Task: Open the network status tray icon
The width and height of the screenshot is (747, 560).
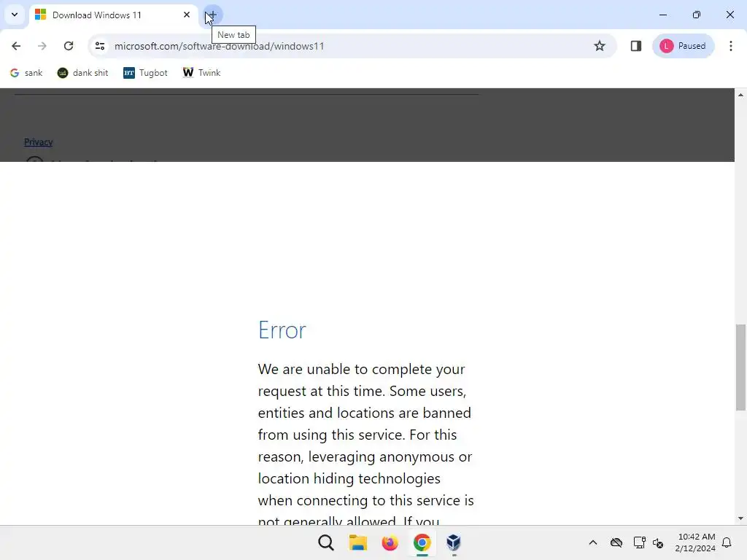Action: [639, 542]
